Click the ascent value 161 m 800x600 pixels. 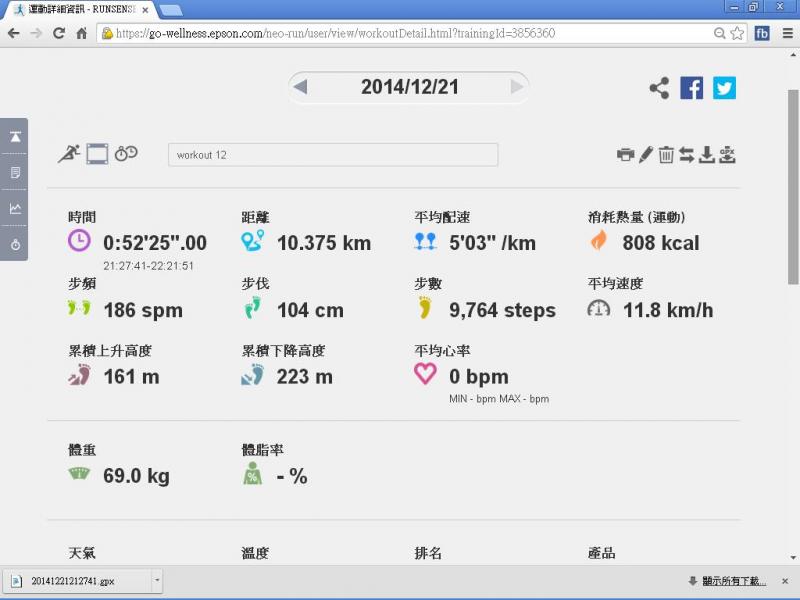coord(132,377)
